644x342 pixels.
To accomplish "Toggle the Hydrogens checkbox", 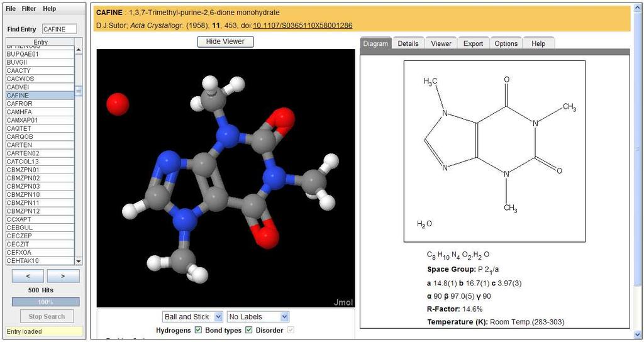I will [198, 329].
